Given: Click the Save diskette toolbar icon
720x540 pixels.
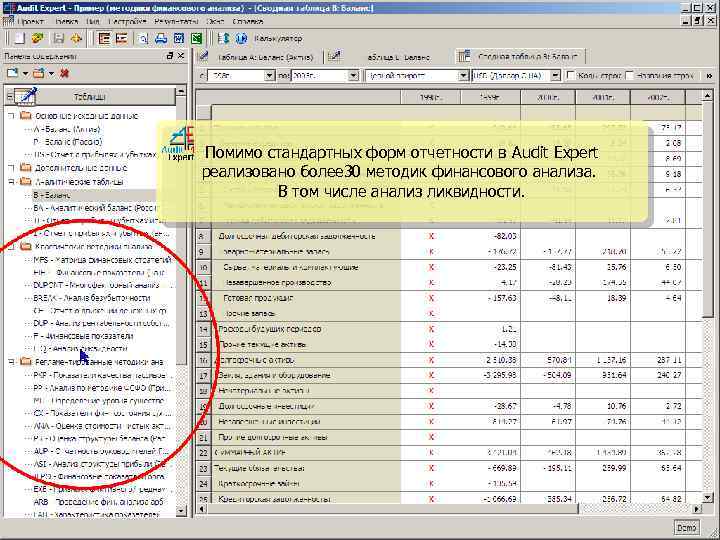Looking at the screenshot, I should pos(59,39).
